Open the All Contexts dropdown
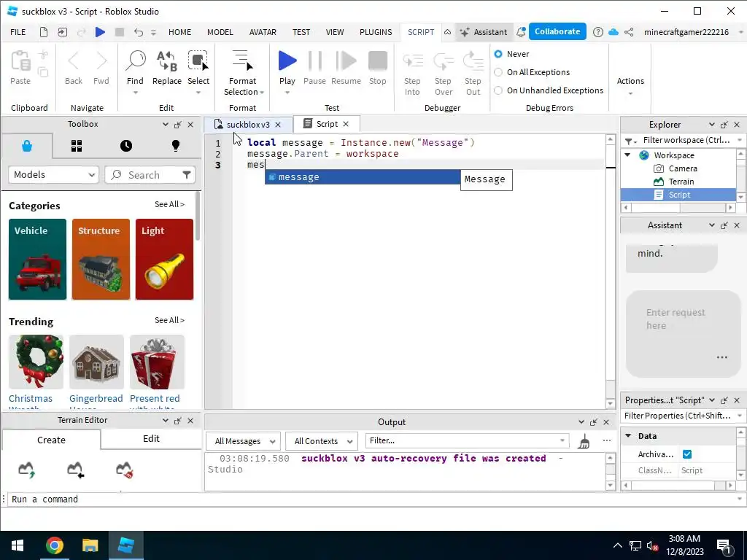747x560 pixels. 322,441
